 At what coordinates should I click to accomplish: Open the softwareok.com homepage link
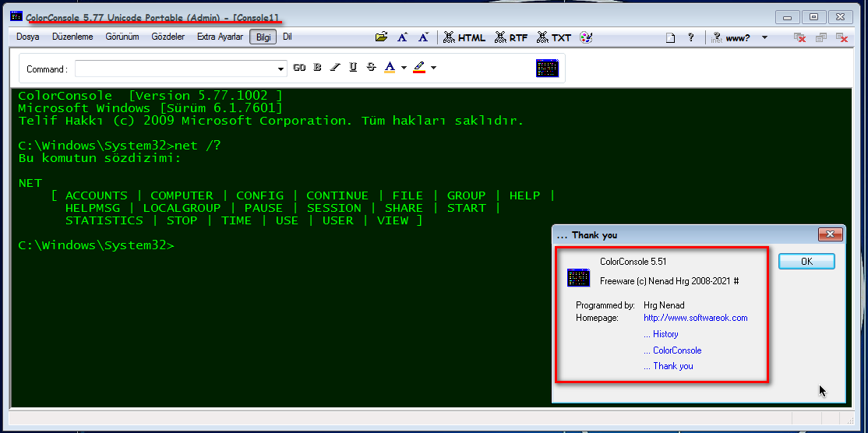[695, 318]
